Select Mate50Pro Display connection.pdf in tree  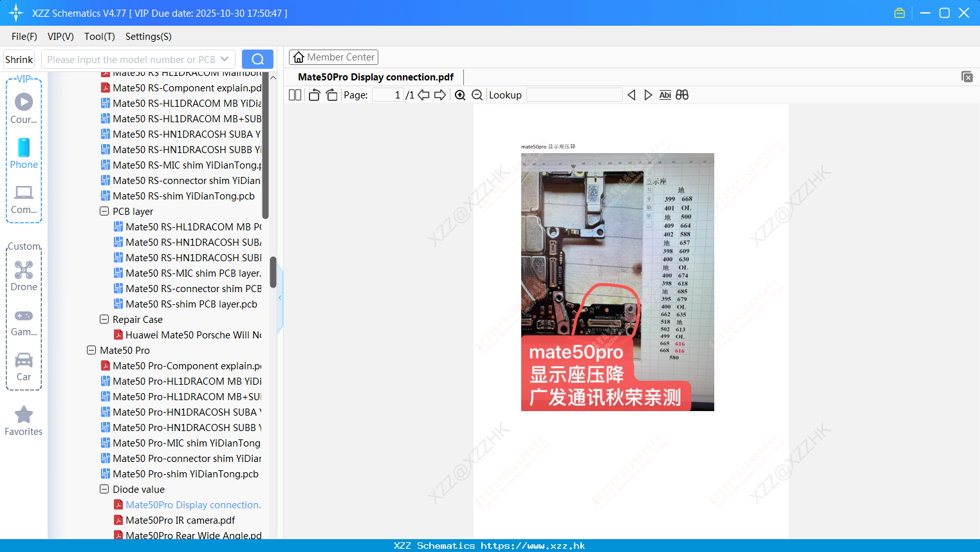click(x=187, y=504)
